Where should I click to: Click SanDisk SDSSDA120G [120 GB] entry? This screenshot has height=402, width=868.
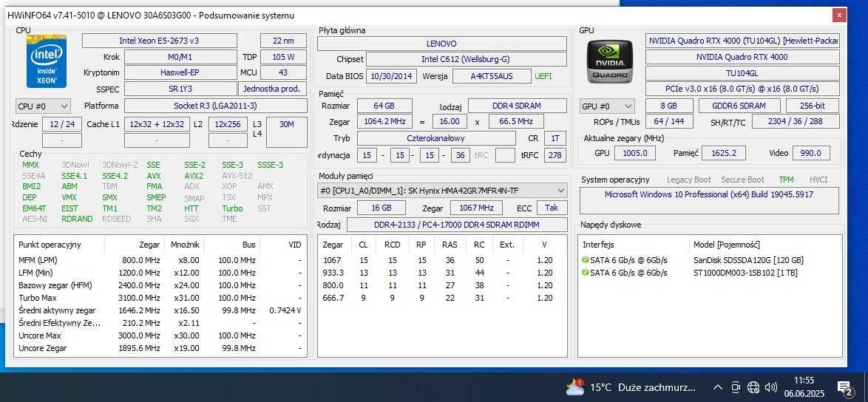point(748,260)
